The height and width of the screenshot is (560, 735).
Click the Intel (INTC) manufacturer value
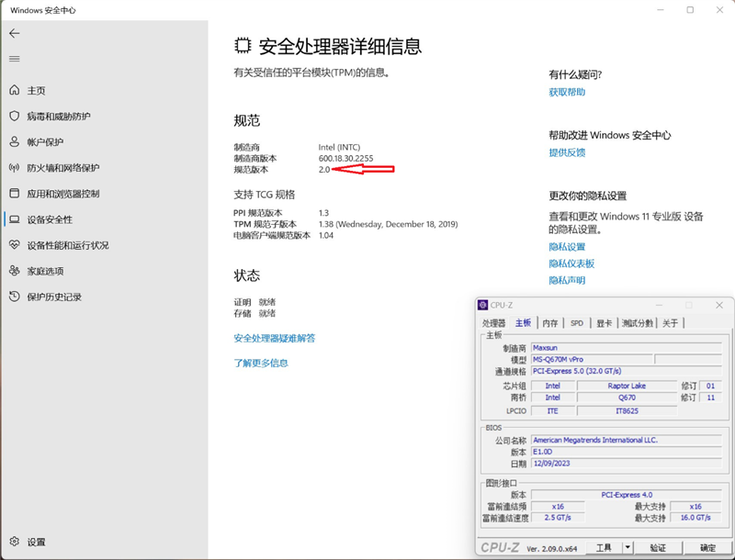coord(339,147)
